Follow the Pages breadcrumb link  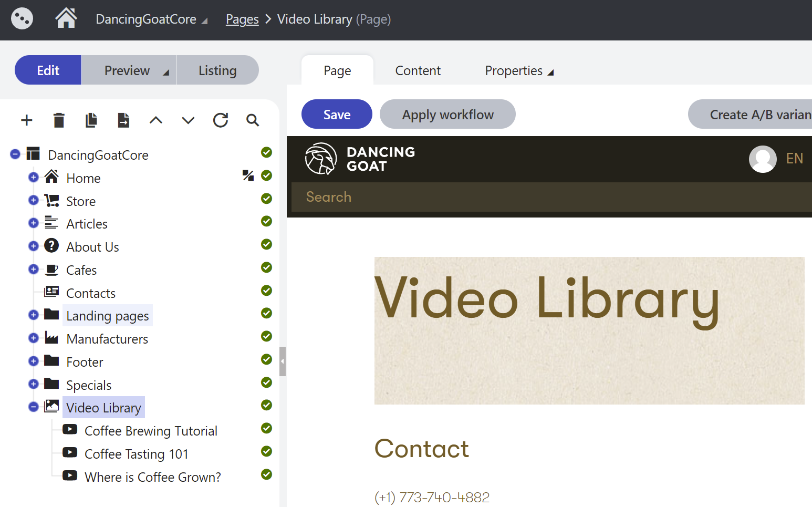click(242, 19)
